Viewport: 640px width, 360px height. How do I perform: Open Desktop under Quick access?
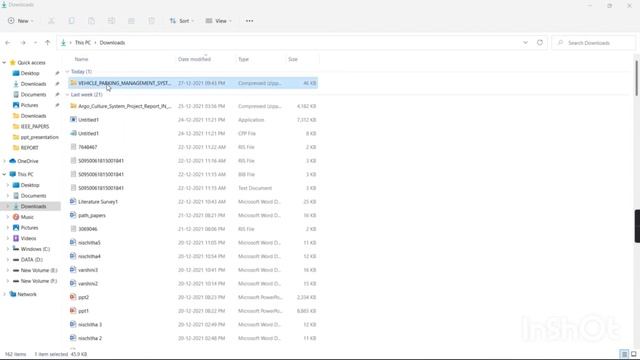click(x=30, y=73)
